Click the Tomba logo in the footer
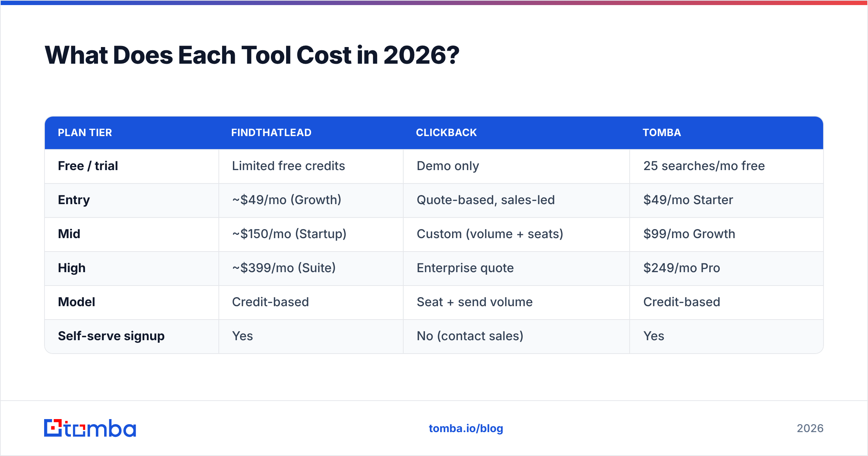Screen dimensions: 868x456 90,428
